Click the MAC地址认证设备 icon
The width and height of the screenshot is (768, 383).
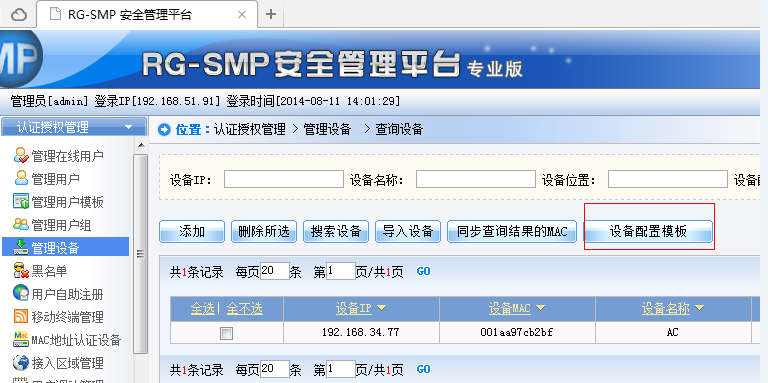coord(21,339)
